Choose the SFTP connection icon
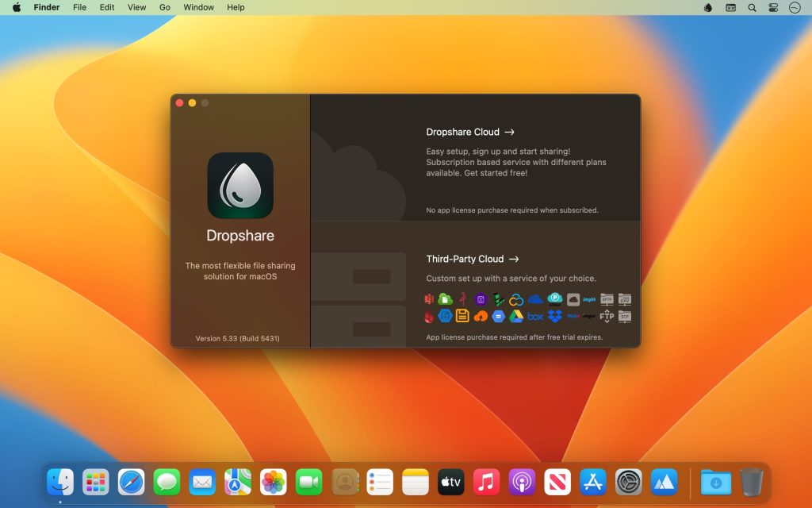This screenshot has height=508, width=812. point(607,299)
